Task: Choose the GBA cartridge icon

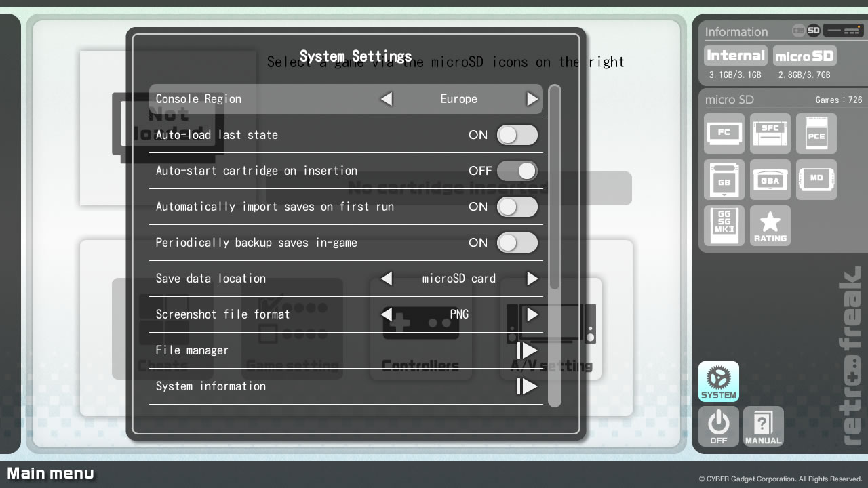Action: pyautogui.click(x=770, y=180)
